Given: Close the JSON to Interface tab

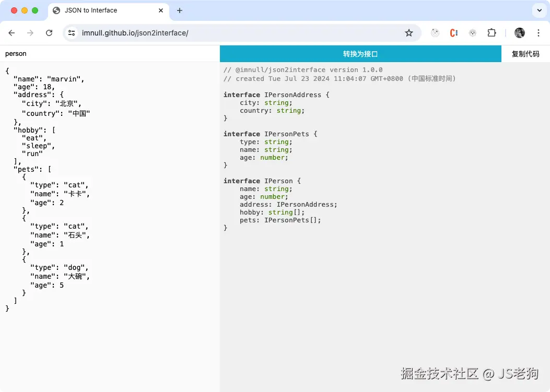Looking at the screenshot, I should [x=161, y=10].
